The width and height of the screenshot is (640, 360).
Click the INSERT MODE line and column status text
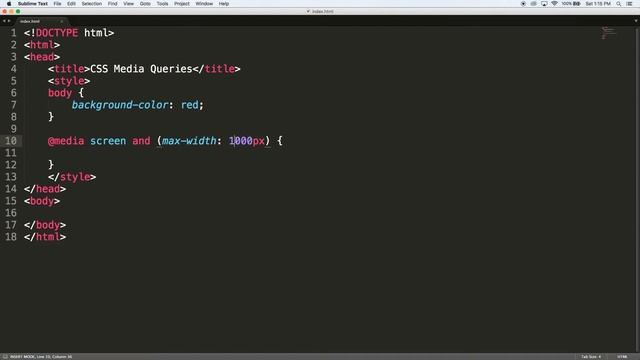pyautogui.click(x=41, y=357)
